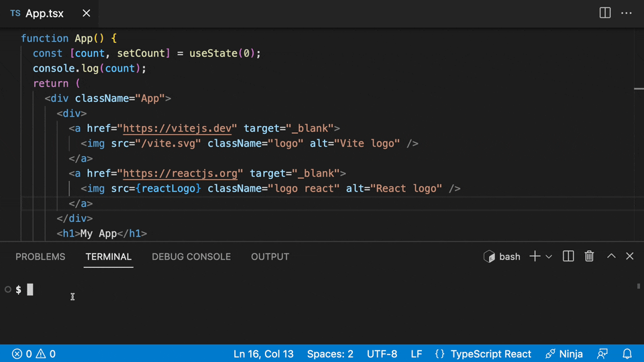Click the feedback icon in status bar
Screen dimensions: 644x362
coord(602,354)
